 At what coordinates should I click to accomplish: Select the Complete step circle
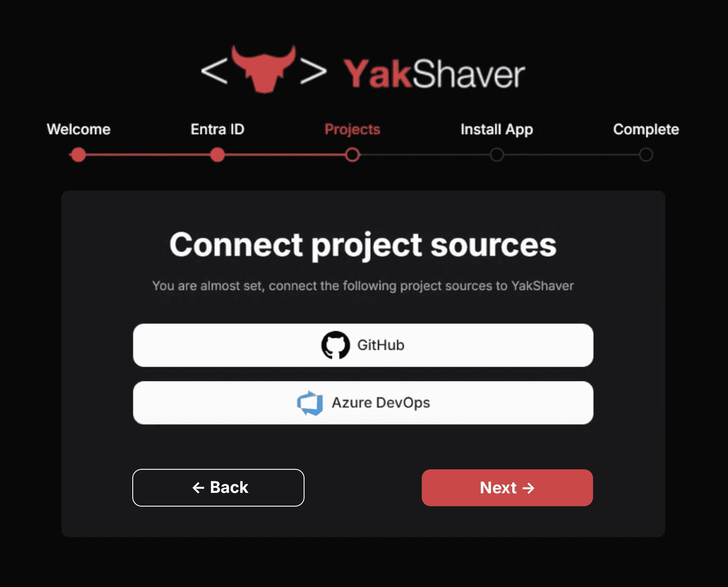tap(646, 155)
